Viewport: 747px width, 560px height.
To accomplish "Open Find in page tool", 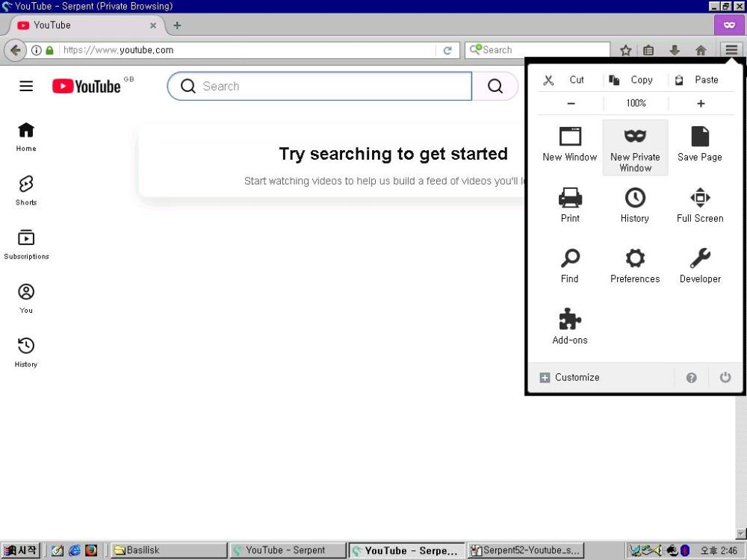I will 570,266.
